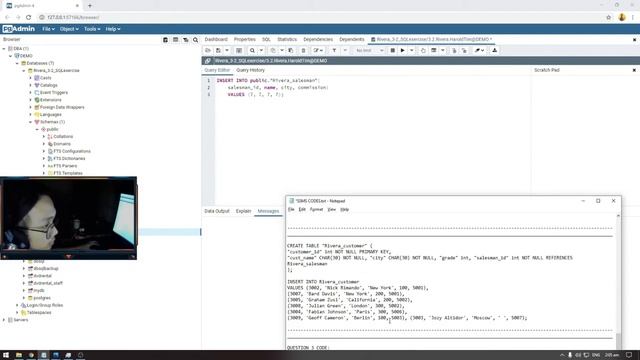
Task: Expand the Casts tree node
Action: point(31,78)
